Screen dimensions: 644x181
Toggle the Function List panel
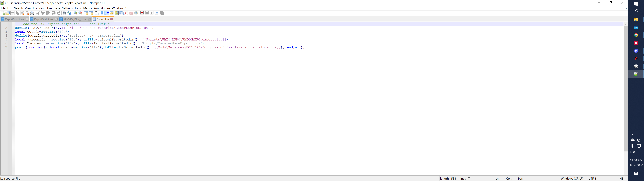click(x=127, y=13)
